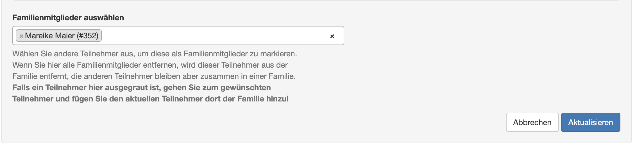Image resolution: width=644 pixels, height=155 pixels.
Task: Click the word "auswählen" in the heading
Action: coord(104,18)
